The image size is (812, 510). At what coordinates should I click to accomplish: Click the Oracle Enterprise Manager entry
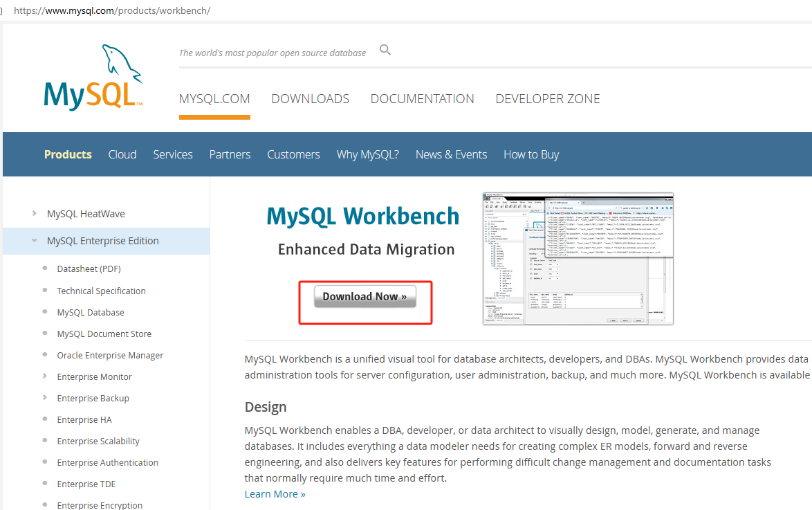[109, 355]
